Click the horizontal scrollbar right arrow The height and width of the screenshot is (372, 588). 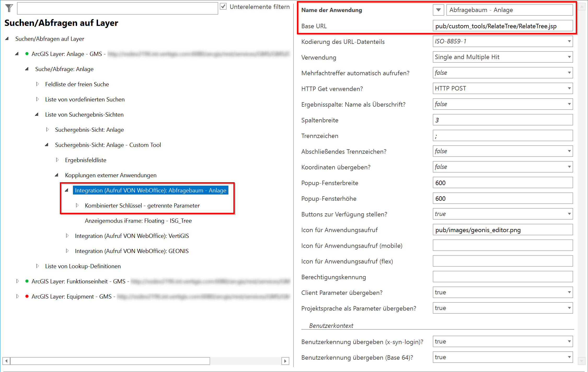(x=285, y=361)
